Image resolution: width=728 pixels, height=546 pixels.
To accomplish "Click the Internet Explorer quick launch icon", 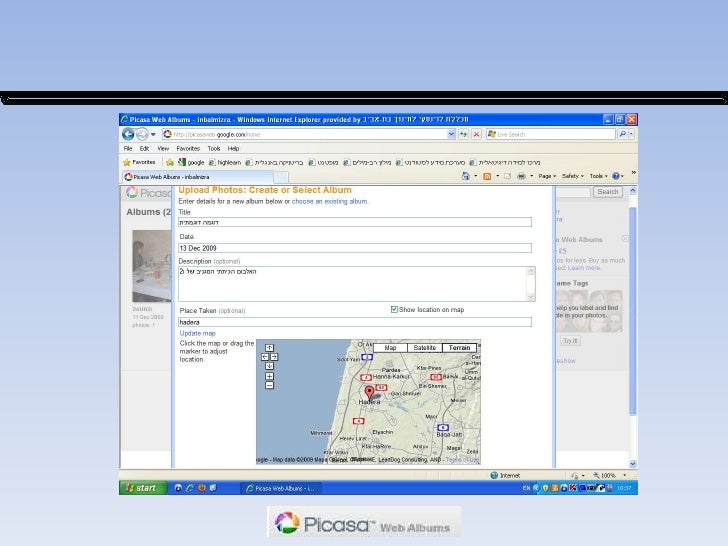I will click(189, 488).
